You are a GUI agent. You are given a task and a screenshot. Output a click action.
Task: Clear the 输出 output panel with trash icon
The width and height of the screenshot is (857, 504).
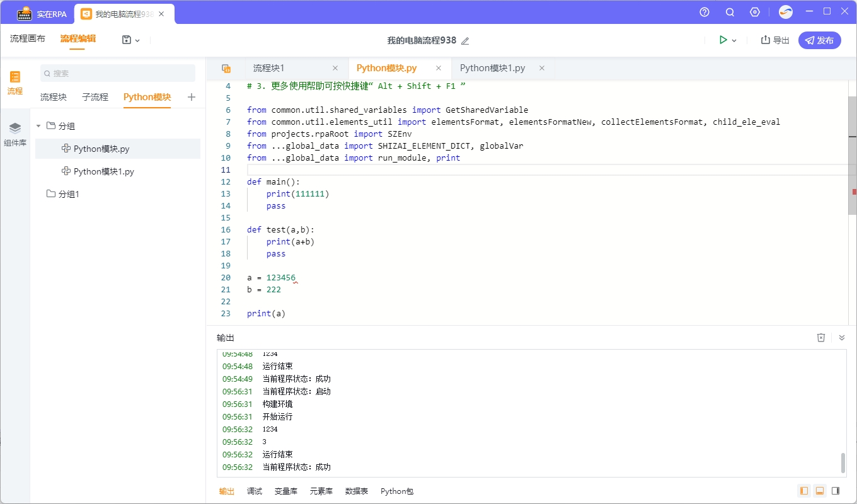pos(820,337)
